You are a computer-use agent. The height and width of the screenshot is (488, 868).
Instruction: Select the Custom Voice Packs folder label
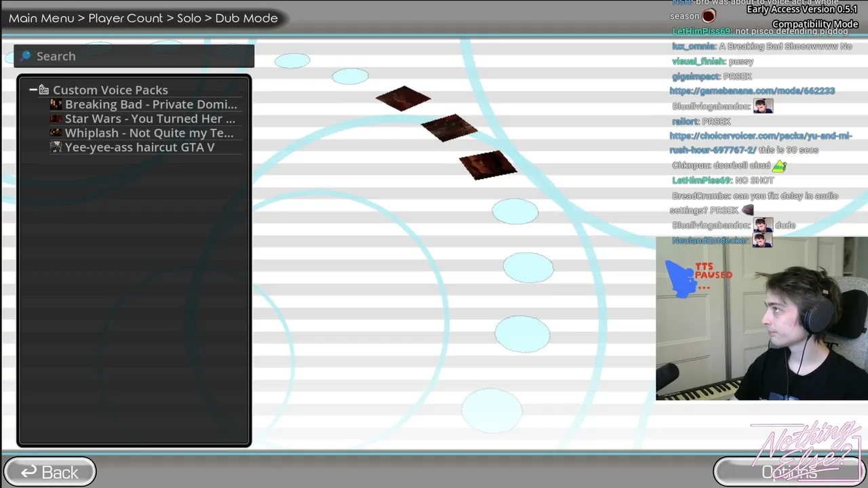pyautogui.click(x=111, y=90)
